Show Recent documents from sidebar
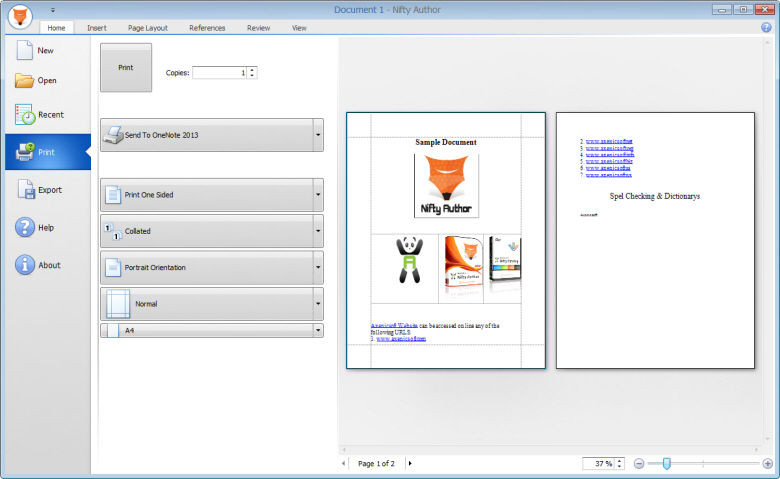The height and width of the screenshot is (479, 780). pos(26,115)
